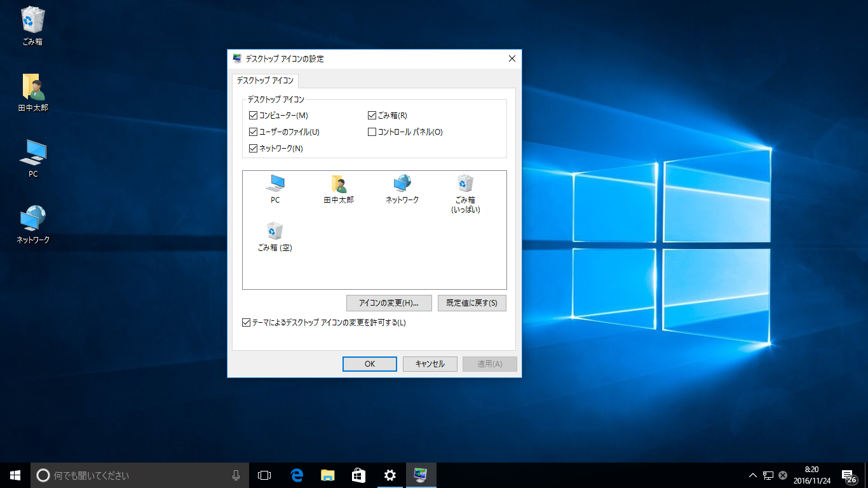This screenshot has height=488, width=868.
Task: Toggle the テーマによるデスクトップアイコンの変更を許可する checkbox
Action: (245, 323)
